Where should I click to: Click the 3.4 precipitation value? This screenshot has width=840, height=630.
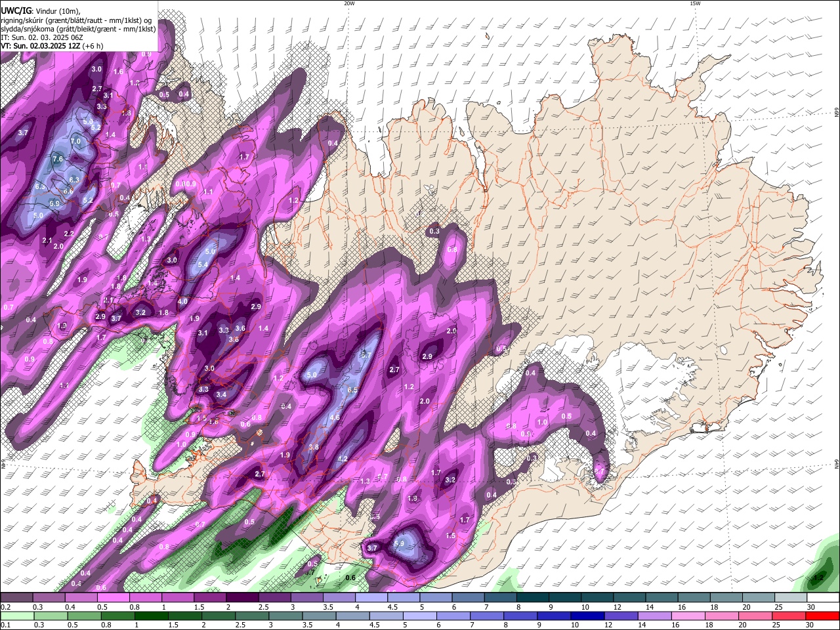coord(221,394)
